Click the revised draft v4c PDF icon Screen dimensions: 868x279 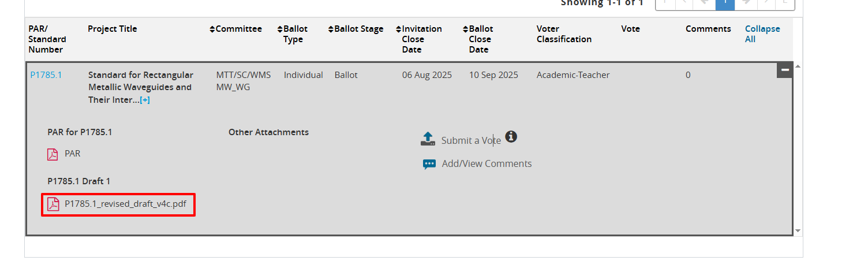pos(53,204)
